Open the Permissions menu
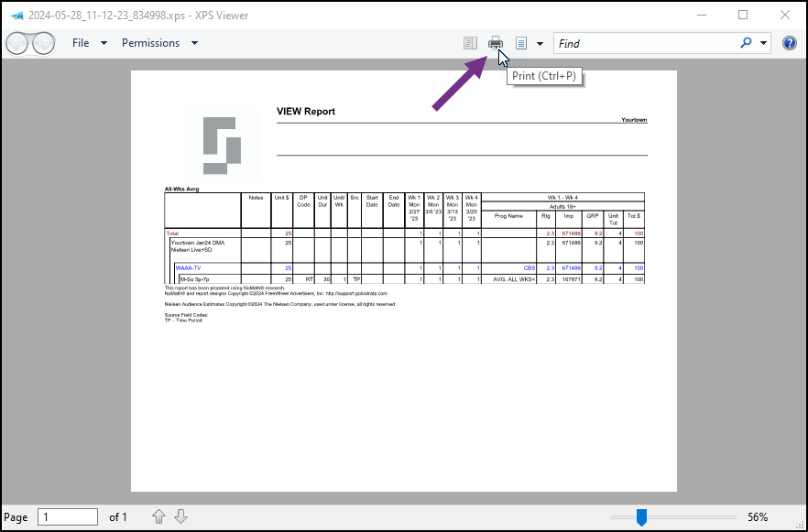This screenshot has width=808, height=532. coord(150,43)
